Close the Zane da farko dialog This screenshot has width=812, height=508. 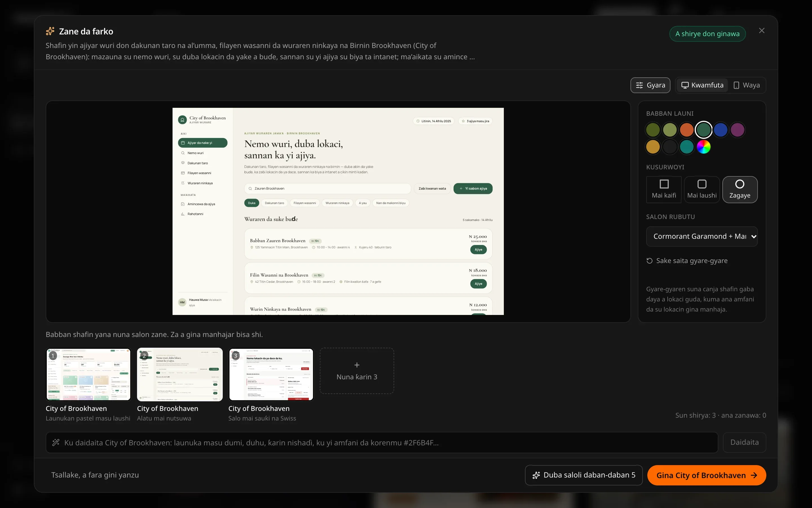[762, 30]
